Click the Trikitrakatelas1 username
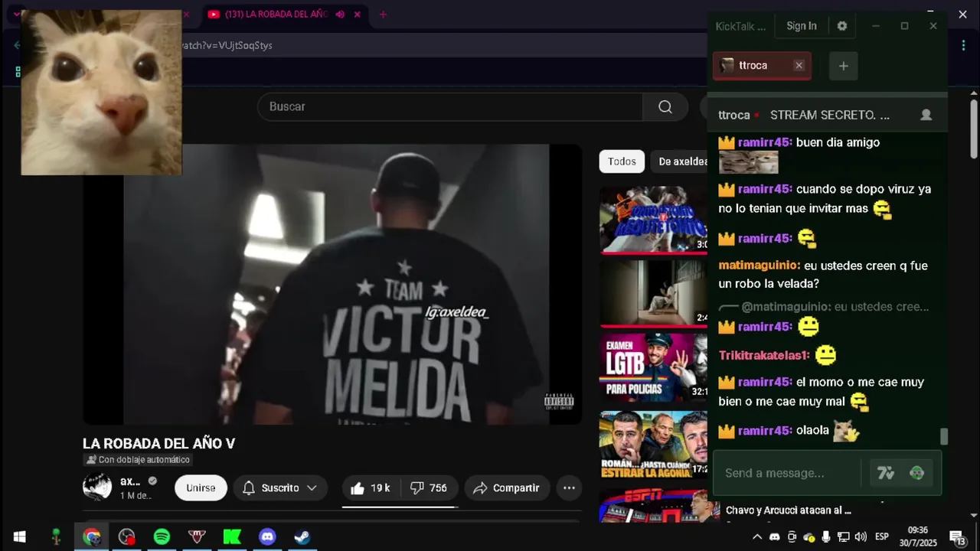This screenshot has height=551, width=980. coord(764,355)
